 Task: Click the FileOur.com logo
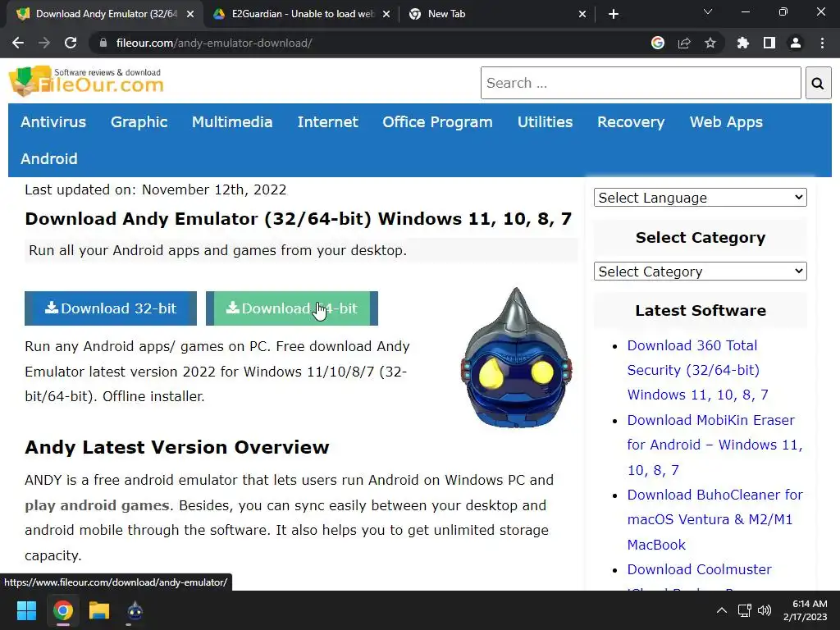tap(86, 81)
